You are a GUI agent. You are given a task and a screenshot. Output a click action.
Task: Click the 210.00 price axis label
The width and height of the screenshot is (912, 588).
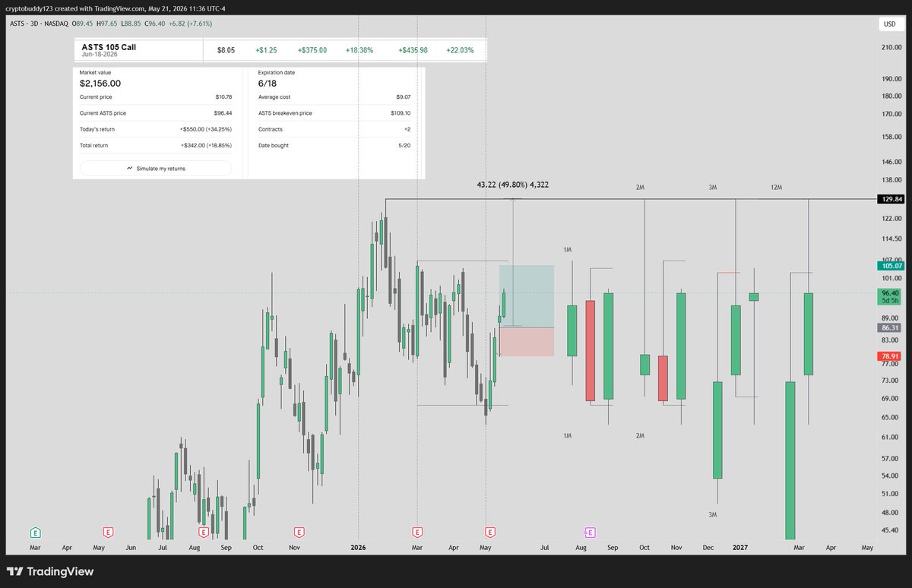(x=891, y=47)
